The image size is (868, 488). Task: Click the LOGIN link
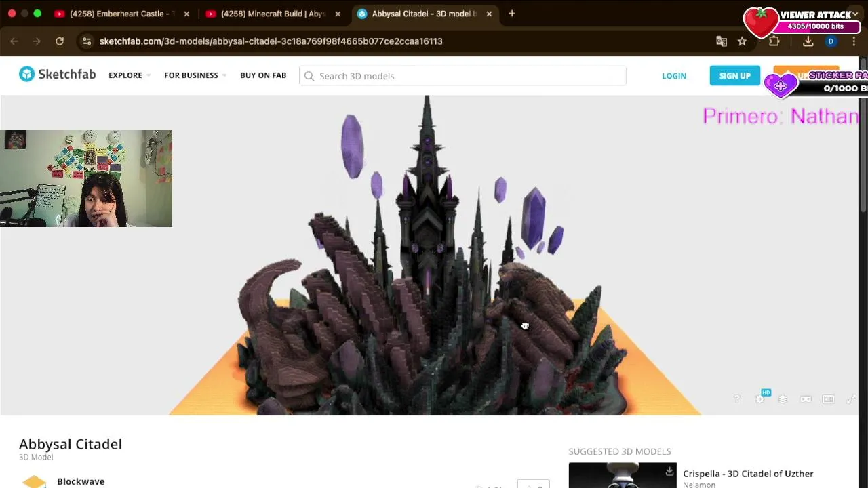pos(674,76)
